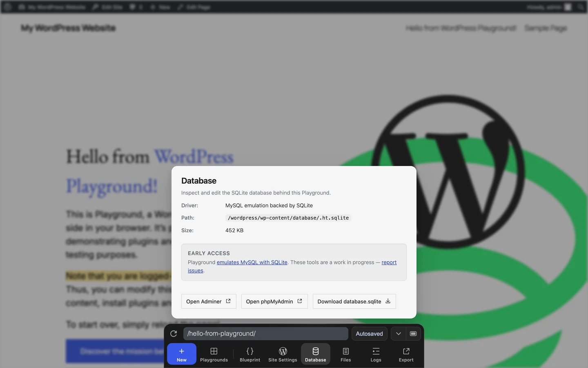588x368 pixels.
Task: Click "My WordPress Website" site title on page
Action: 69,28
